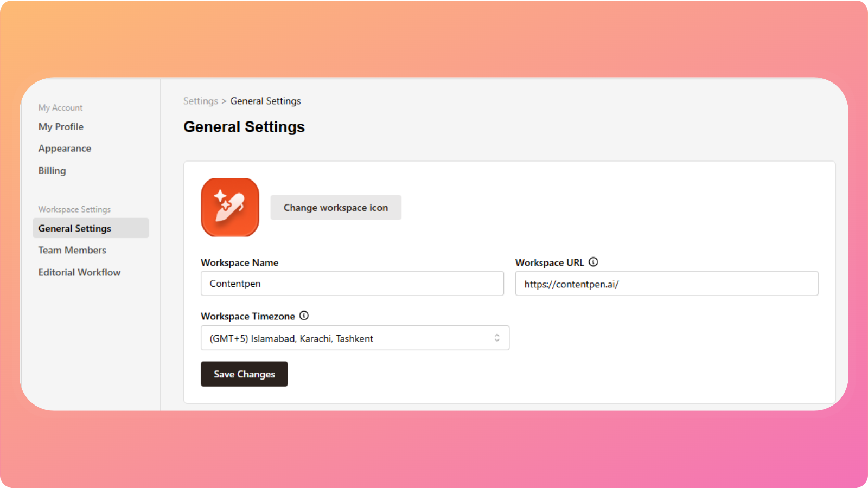Screen dimensions: 868x488
Task: Click the timezone selector up-down chevron arrows
Action: 496,338
